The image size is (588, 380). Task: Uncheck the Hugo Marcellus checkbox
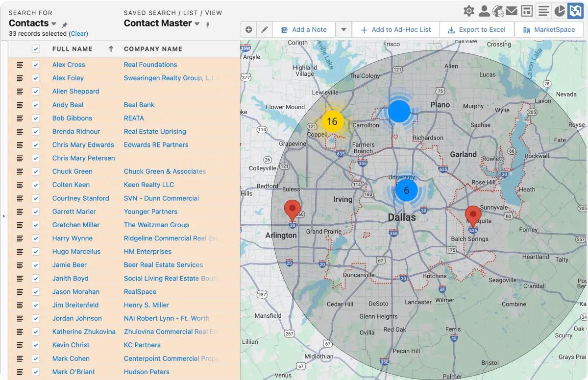pyautogui.click(x=35, y=251)
